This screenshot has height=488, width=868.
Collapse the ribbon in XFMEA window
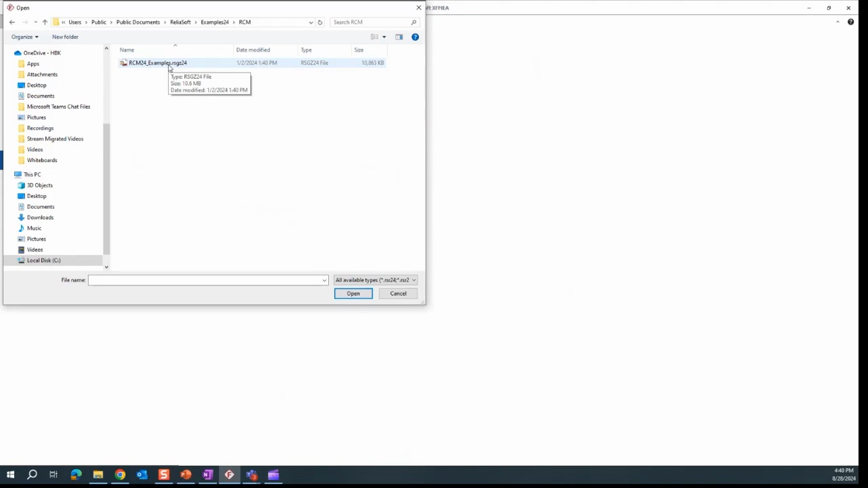pyautogui.click(x=837, y=22)
